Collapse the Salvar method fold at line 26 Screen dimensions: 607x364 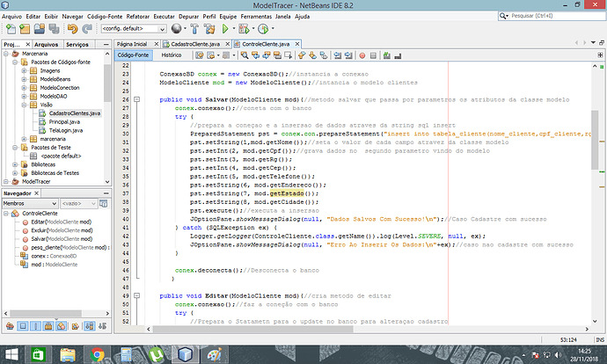tap(136, 99)
